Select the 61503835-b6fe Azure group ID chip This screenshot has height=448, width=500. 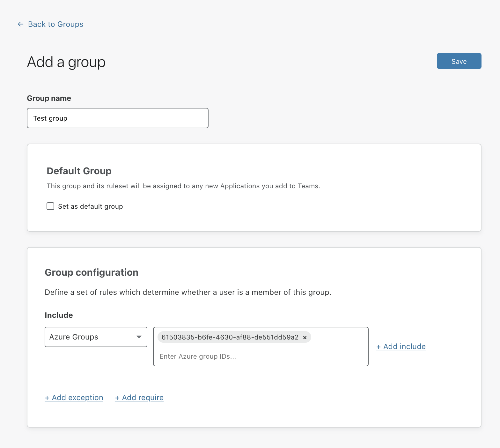coord(230,337)
